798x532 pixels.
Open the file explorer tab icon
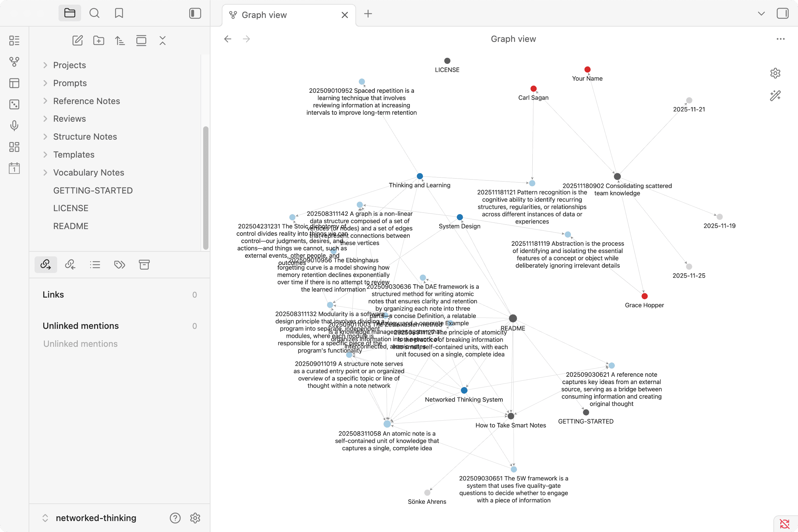coord(69,13)
